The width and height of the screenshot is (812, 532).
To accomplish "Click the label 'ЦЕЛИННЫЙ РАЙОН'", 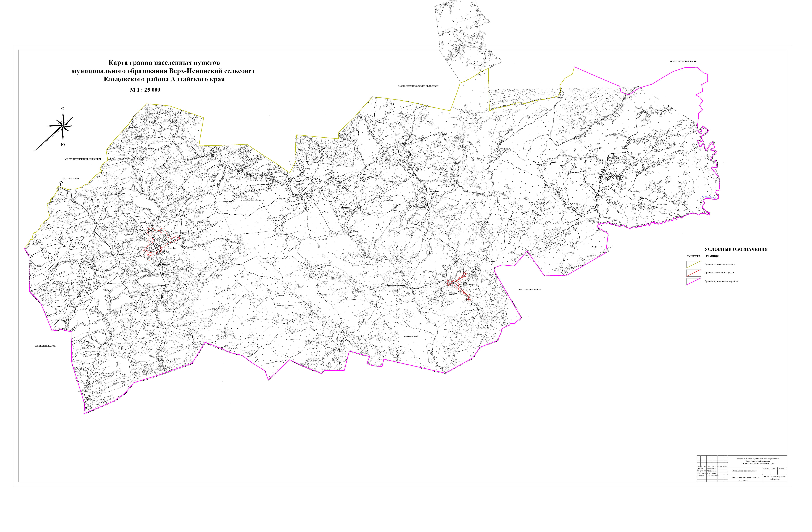I will (x=45, y=346).
